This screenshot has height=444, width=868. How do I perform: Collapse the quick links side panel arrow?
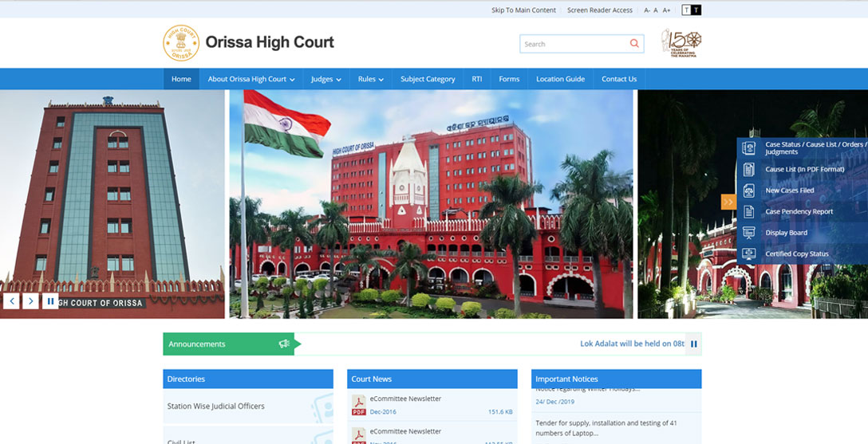728,202
